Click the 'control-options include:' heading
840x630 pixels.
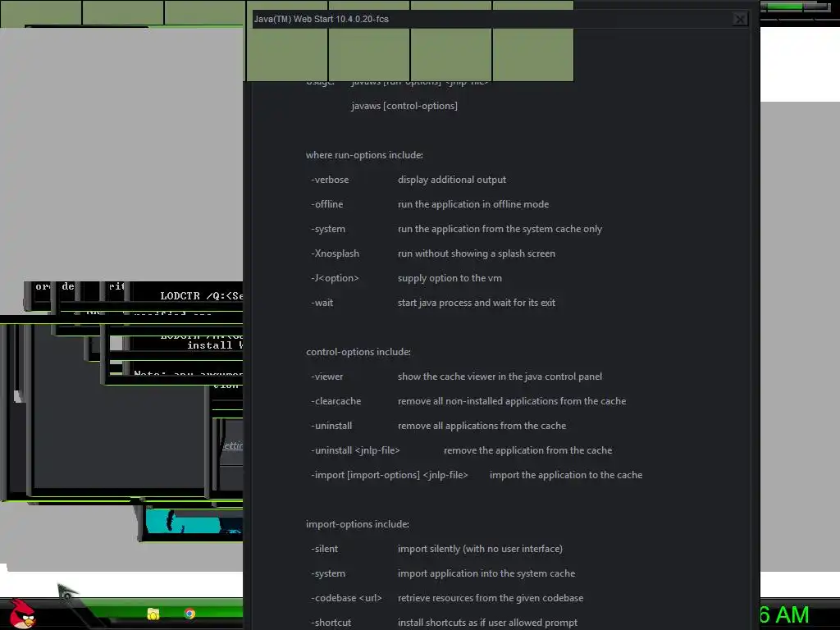[358, 353]
